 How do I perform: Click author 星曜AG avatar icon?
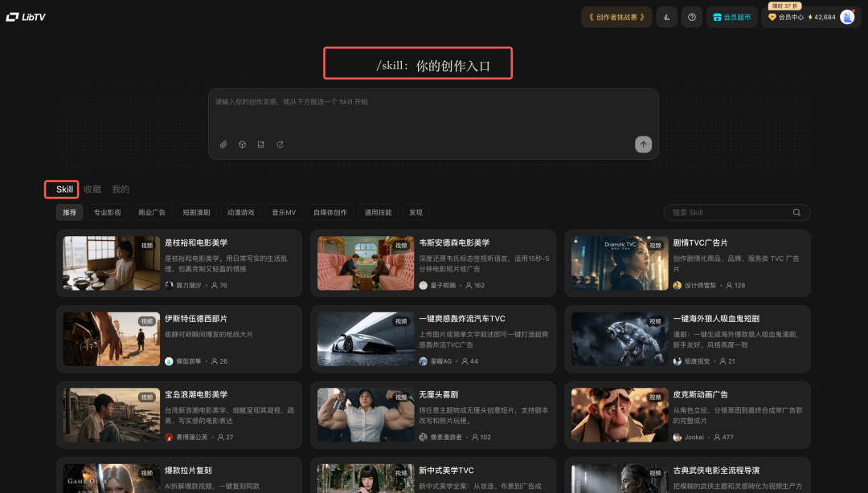click(424, 361)
